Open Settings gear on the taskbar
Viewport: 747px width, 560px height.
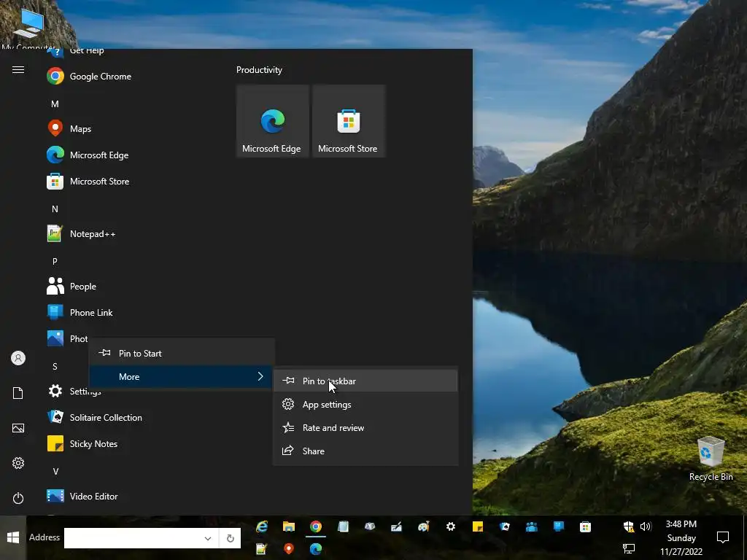(x=451, y=526)
